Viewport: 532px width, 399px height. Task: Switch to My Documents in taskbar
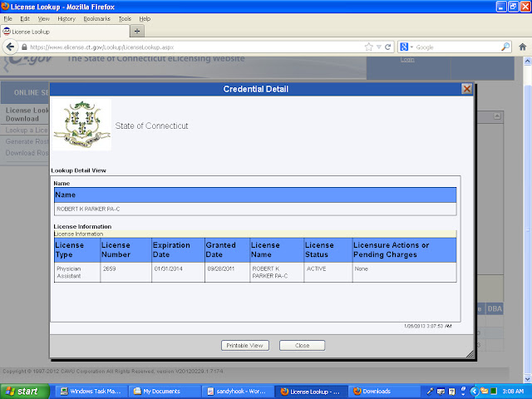tap(165, 392)
